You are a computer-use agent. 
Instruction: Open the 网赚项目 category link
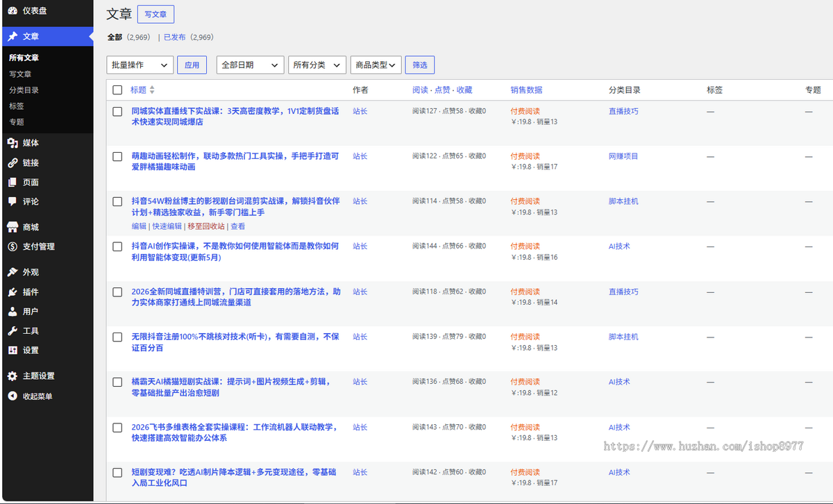(623, 156)
